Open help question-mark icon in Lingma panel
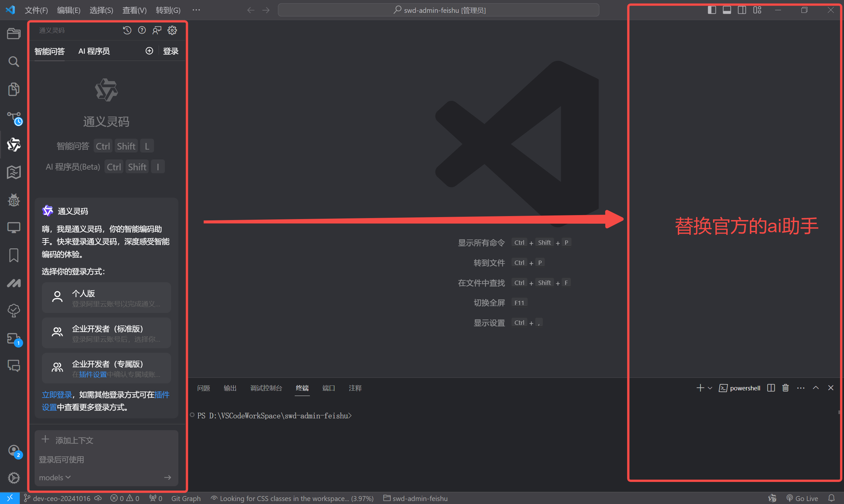 (x=142, y=30)
